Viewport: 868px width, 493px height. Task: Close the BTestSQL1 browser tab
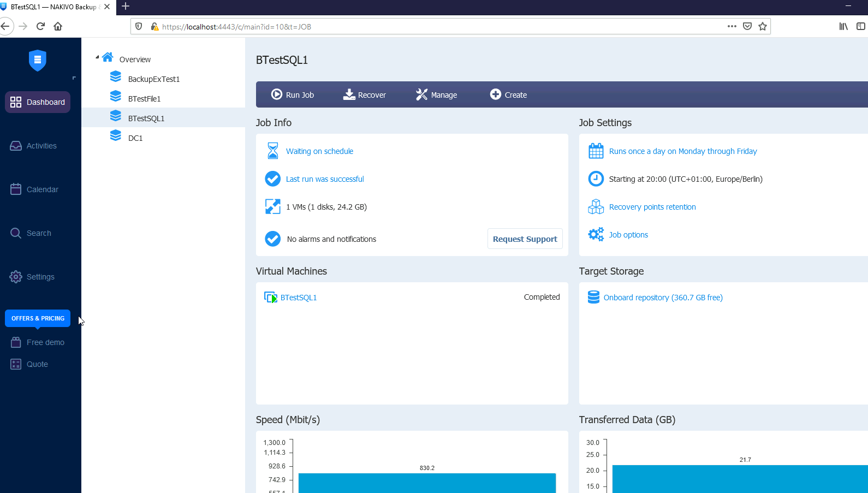(x=107, y=7)
